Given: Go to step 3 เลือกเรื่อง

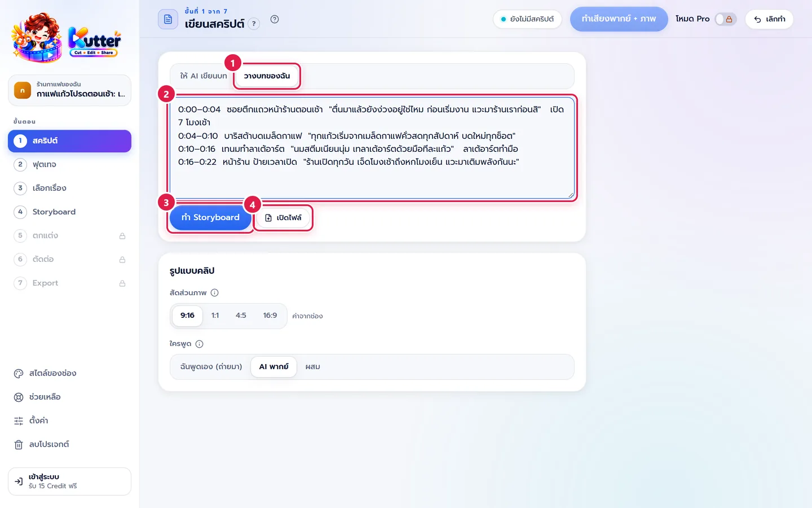Looking at the screenshot, I should point(69,189).
